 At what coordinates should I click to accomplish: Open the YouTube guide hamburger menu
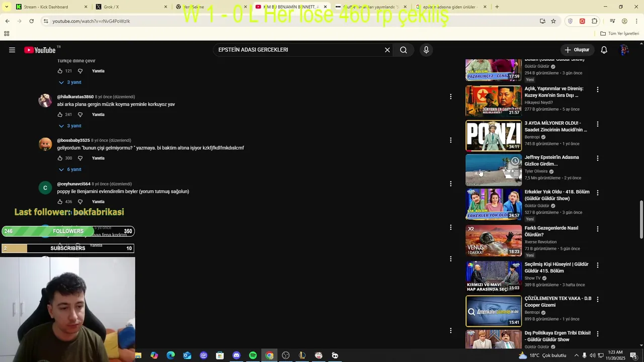click(x=12, y=50)
